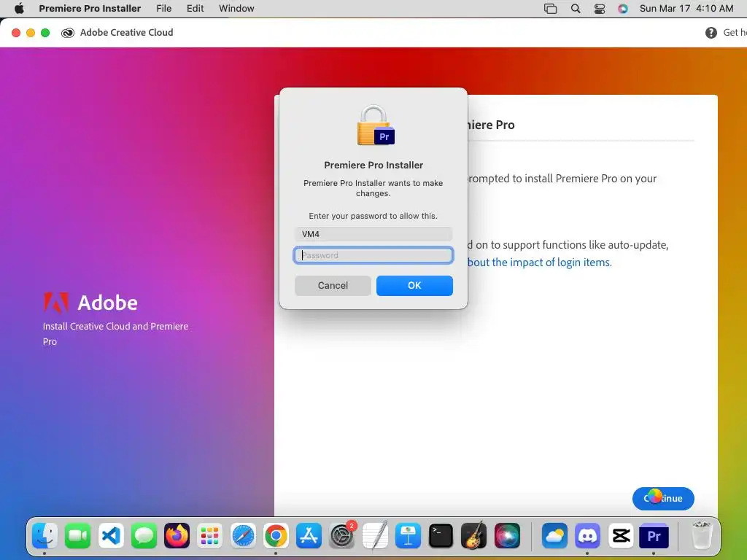This screenshot has height=560, width=747.
Task: Focus the Password input field
Action: click(x=373, y=255)
